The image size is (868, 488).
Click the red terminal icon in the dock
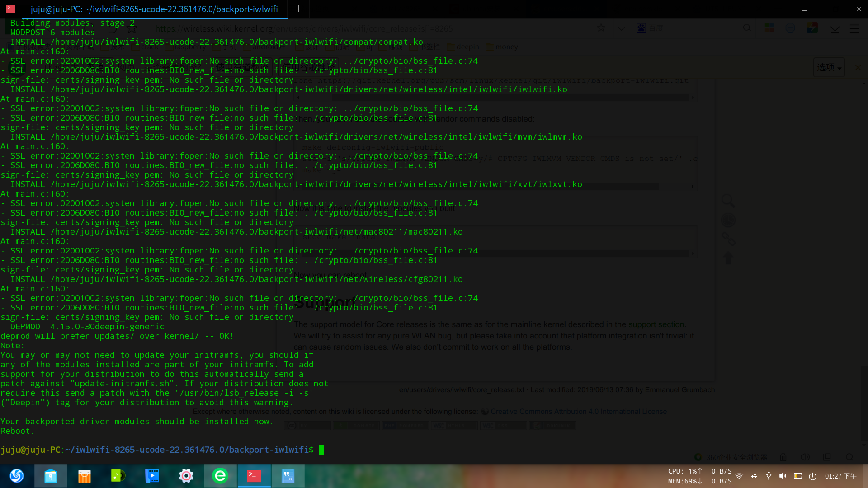[x=254, y=476]
